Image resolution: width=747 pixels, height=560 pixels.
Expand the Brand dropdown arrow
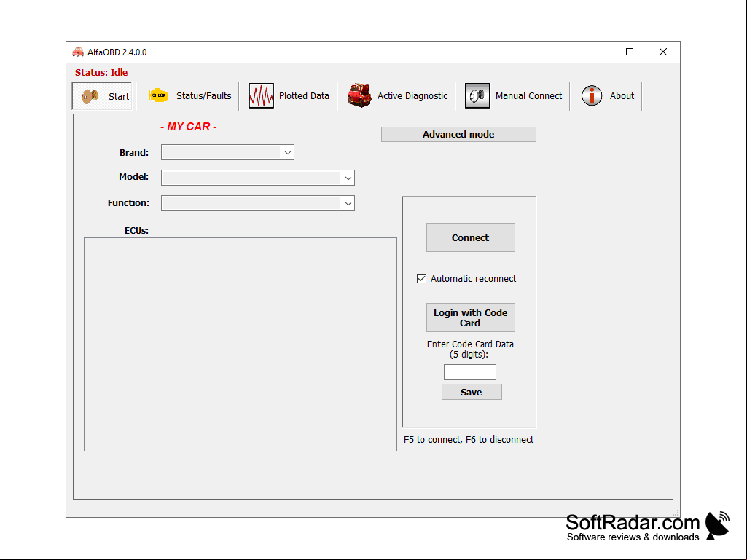pos(287,153)
